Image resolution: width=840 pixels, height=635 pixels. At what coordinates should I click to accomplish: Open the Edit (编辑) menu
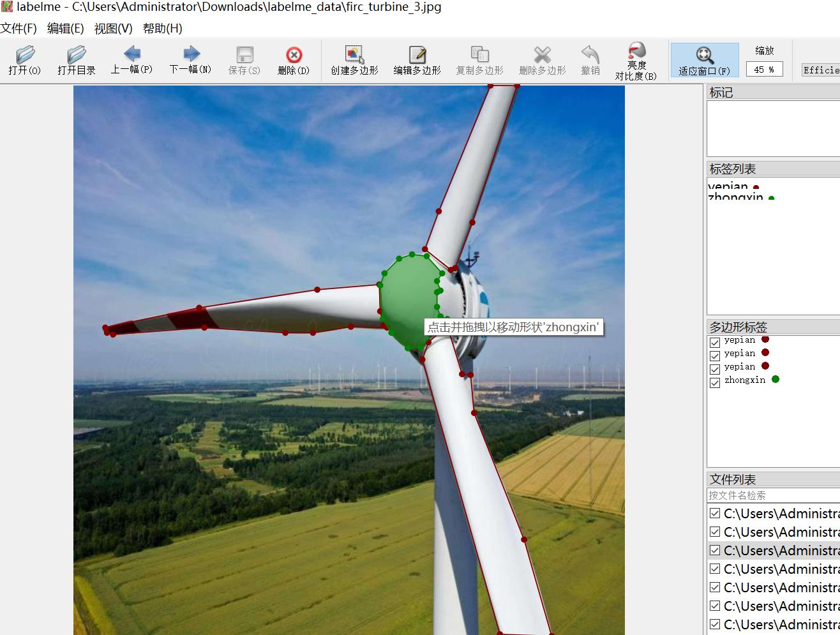(65, 29)
